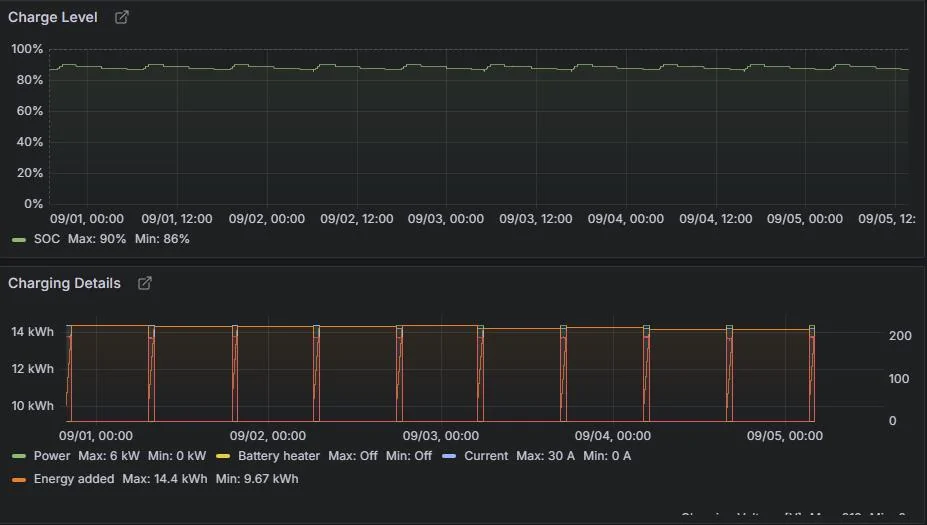927x525 pixels.
Task: Click the 200 right-axis label
Action: (x=900, y=336)
